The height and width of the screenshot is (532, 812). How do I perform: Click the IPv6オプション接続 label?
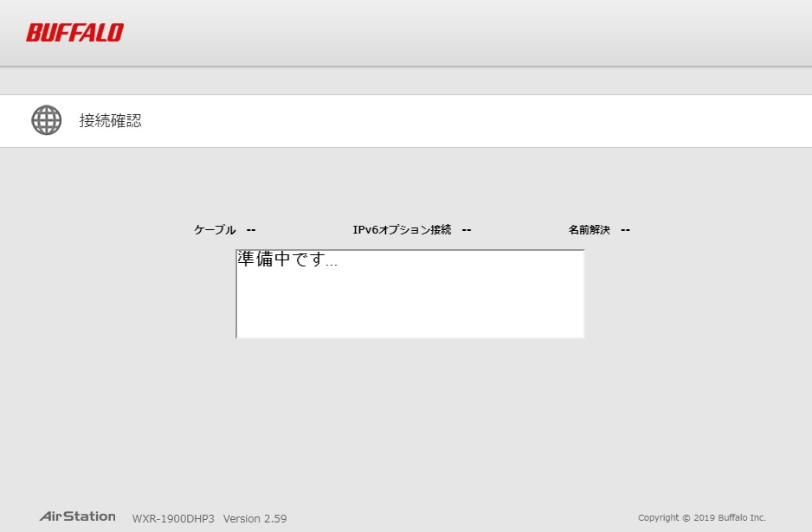pos(402,230)
